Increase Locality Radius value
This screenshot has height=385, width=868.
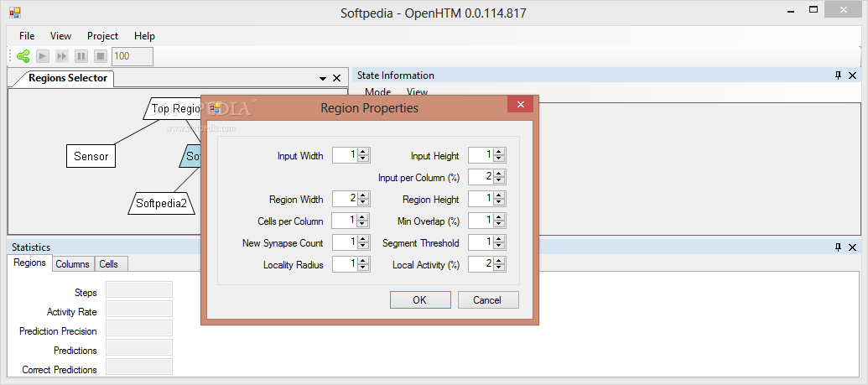(x=363, y=261)
